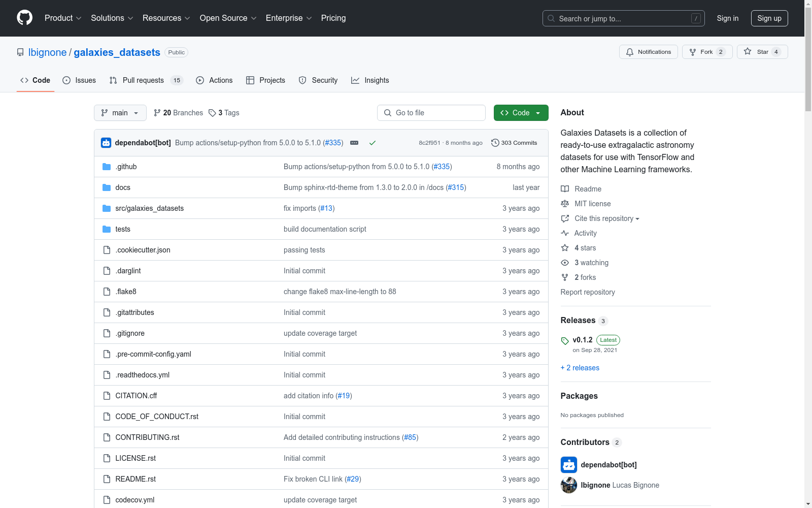Expand commit message ellipsis button
Image resolution: width=812 pixels, height=508 pixels.
pyautogui.click(x=354, y=143)
